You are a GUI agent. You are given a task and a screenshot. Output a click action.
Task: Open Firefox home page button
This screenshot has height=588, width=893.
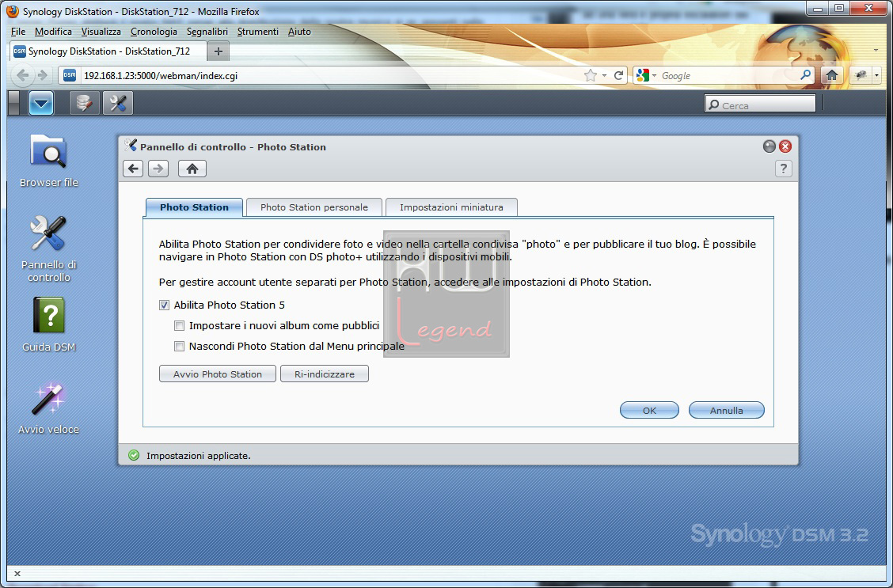point(832,75)
